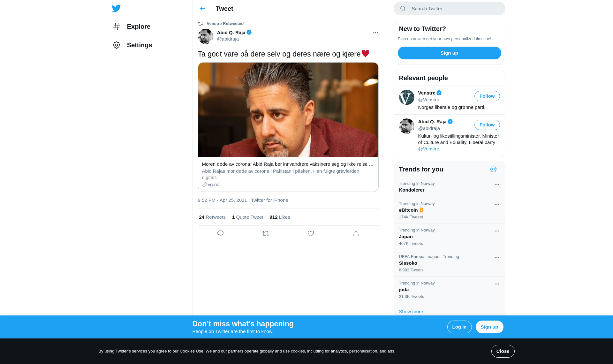Open Abid Q. Raja's tweet avatar
Image resolution: width=613 pixels, height=364 pixels.
206,36
